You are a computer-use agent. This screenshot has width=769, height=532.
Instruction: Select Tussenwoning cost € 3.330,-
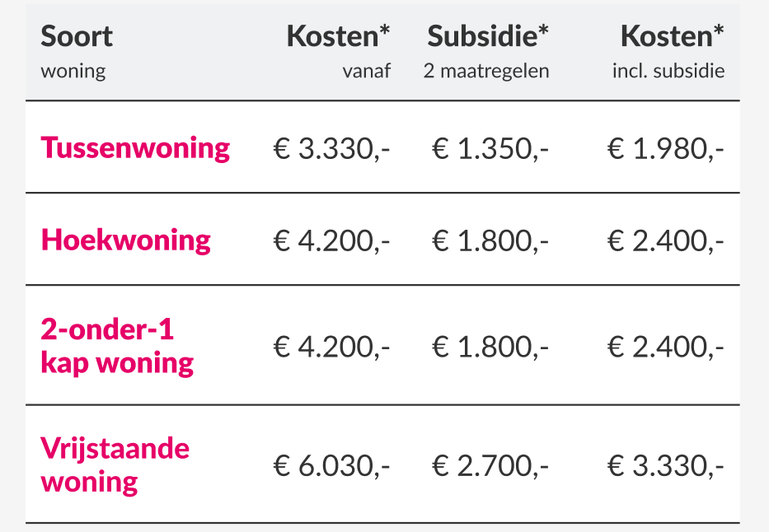[331, 148]
